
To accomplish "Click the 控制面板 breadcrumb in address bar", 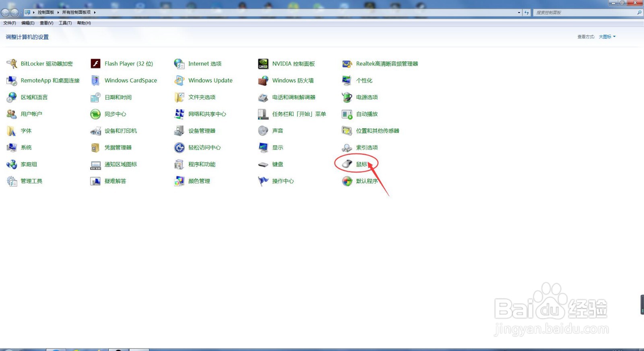I will click(46, 12).
